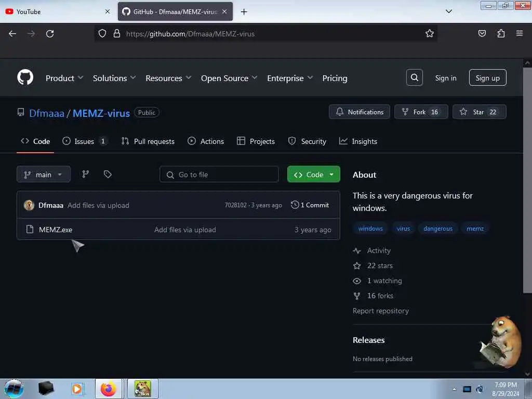Open the Dfmaaa owner link

click(x=46, y=113)
